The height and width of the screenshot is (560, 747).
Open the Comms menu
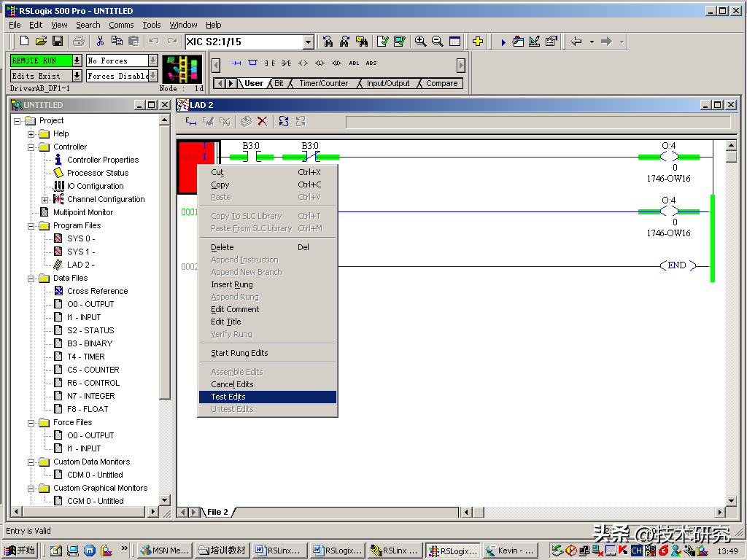click(x=121, y=25)
